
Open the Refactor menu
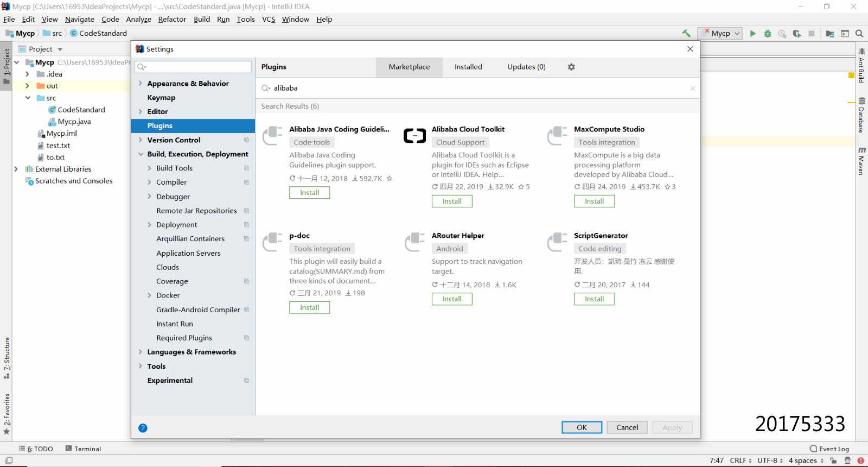coord(172,19)
